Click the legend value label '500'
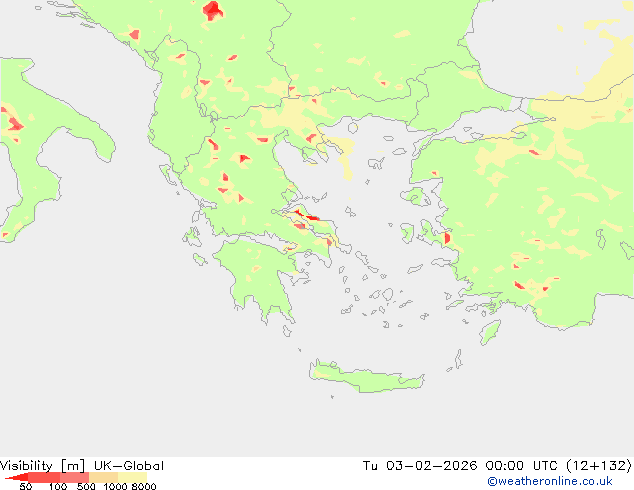This screenshot has width=634, height=490. (x=86, y=486)
